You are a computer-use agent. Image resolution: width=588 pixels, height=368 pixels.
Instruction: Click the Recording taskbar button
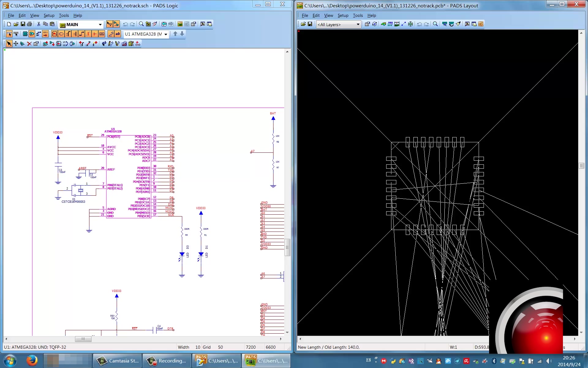[x=167, y=361]
